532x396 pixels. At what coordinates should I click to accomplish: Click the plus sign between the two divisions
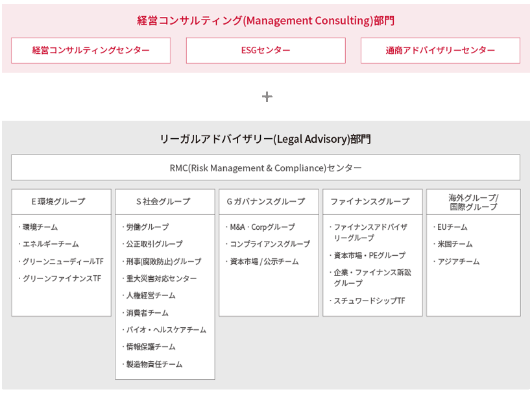click(267, 97)
